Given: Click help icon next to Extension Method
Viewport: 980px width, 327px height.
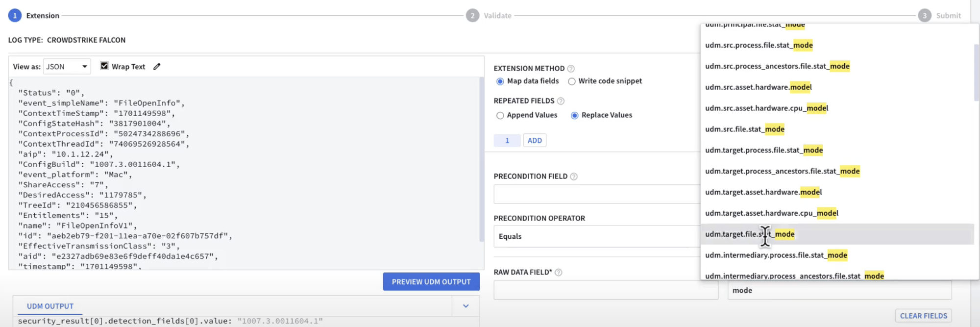Looking at the screenshot, I should point(571,69).
